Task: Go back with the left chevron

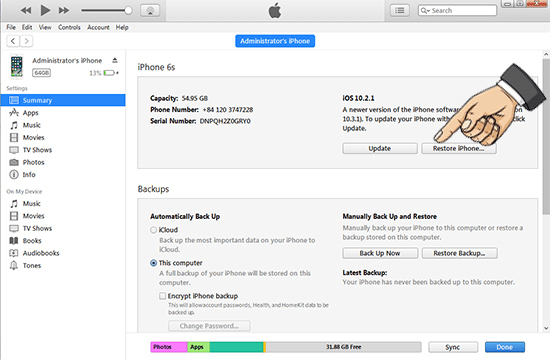Action: tap(13, 41)
